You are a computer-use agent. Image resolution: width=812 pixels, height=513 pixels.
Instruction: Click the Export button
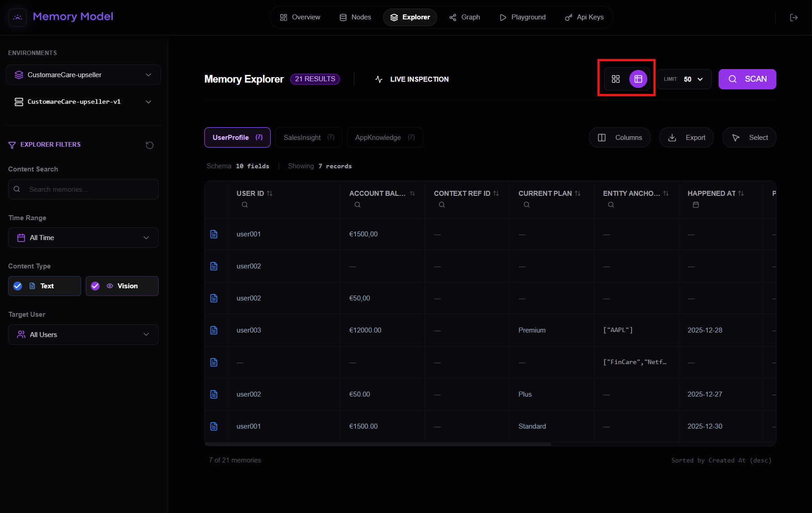pos(687,138)
